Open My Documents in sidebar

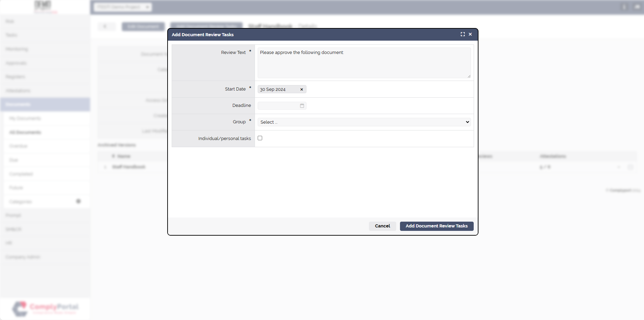[25, 118]
